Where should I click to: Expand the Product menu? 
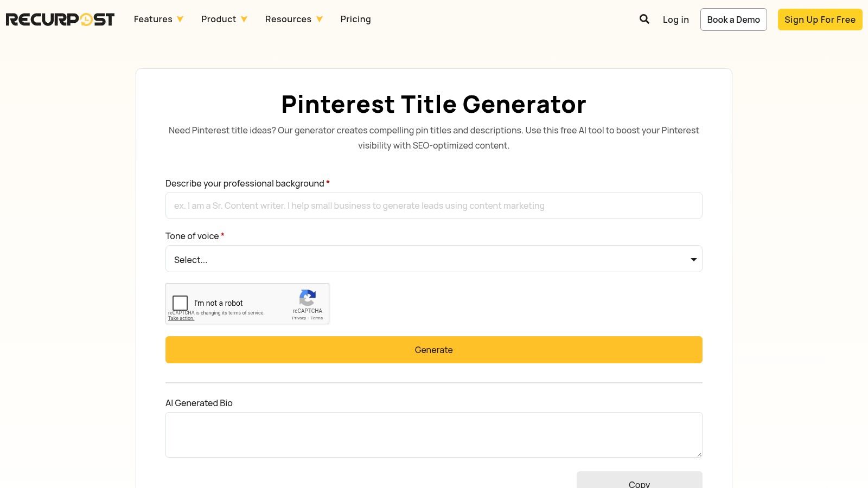[219, 19]
